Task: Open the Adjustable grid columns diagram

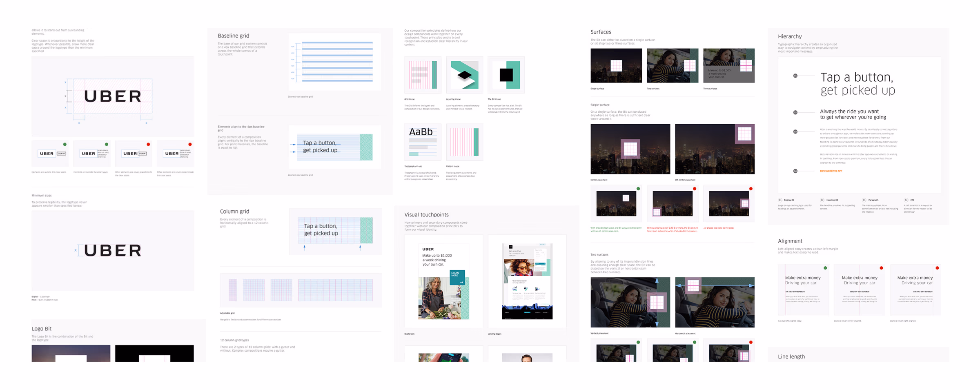Action: pos(301,290)
